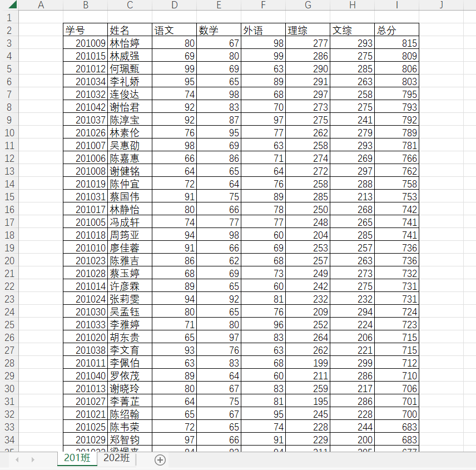The width and height of the screenshot is (476, 470).
Task: Select the cell with name 周筠亚
Action: [130, 235]
